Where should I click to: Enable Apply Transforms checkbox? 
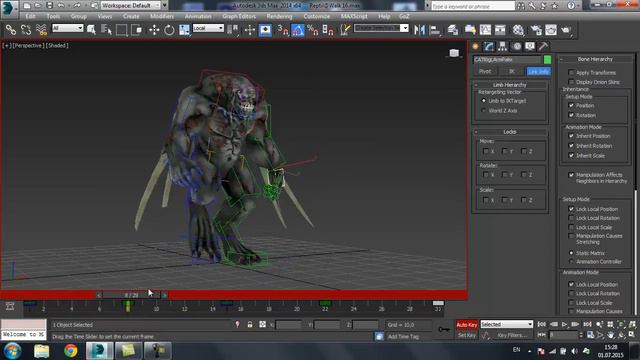pos(571,72)
